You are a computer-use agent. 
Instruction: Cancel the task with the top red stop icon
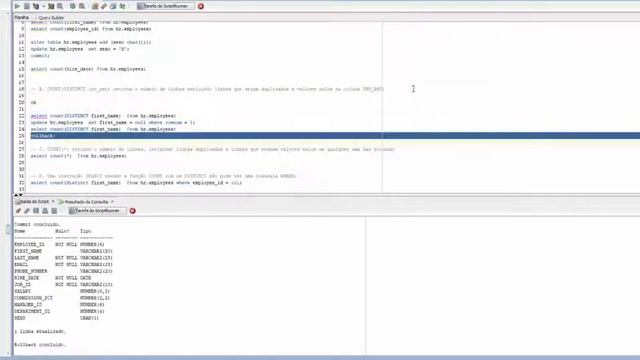201,6
